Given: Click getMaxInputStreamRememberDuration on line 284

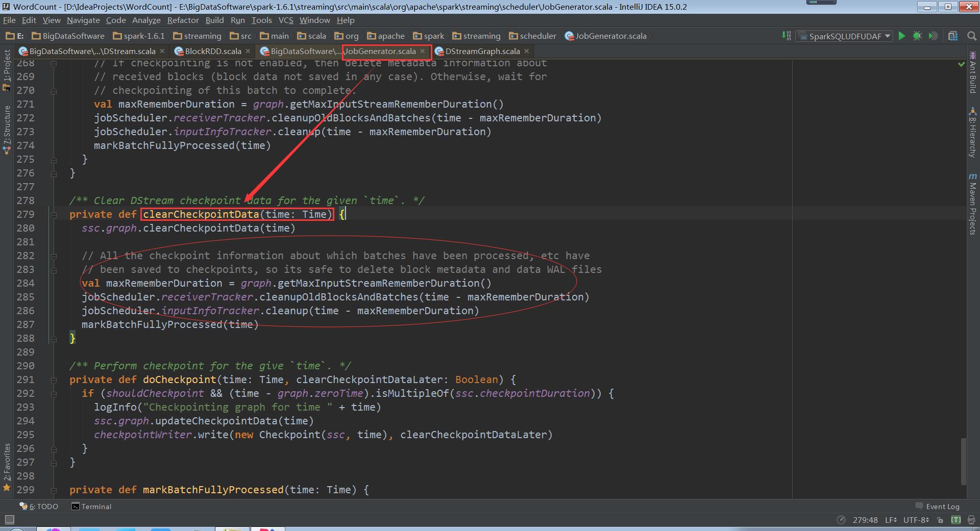Looking at the screenshot, I should point(378,283).
